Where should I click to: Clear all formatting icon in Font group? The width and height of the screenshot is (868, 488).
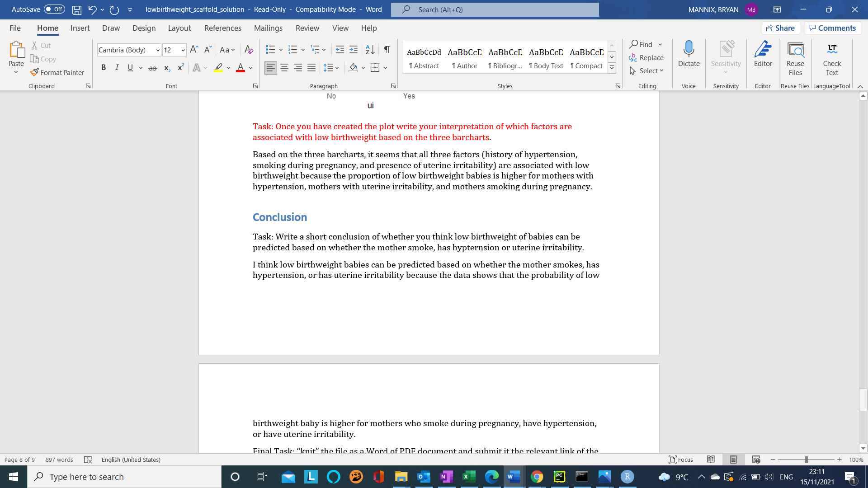(x=249, y=50)
